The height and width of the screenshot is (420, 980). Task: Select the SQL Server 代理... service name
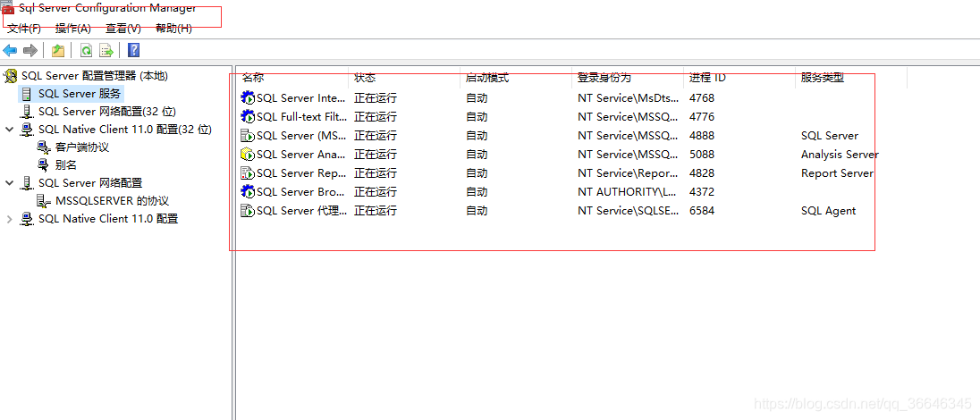click(x=301, y=211)
